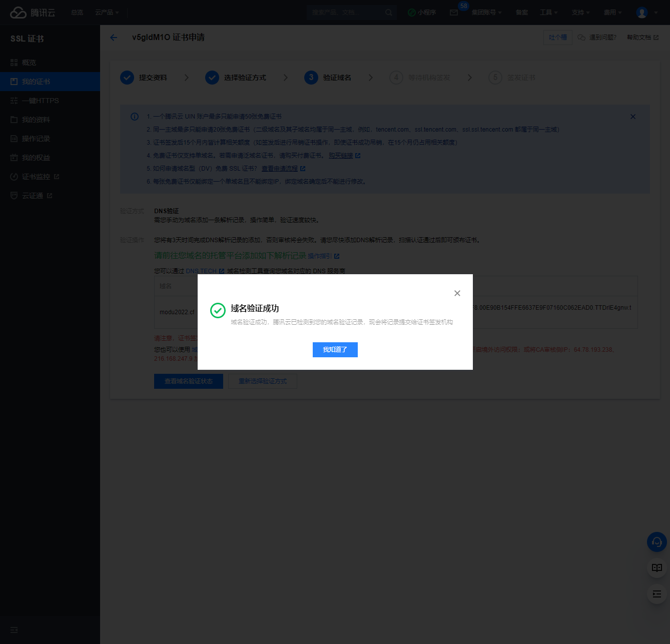Click the green success checkmark icon
670x644 pixels.
pyautogui.click(x=218, y=310)
